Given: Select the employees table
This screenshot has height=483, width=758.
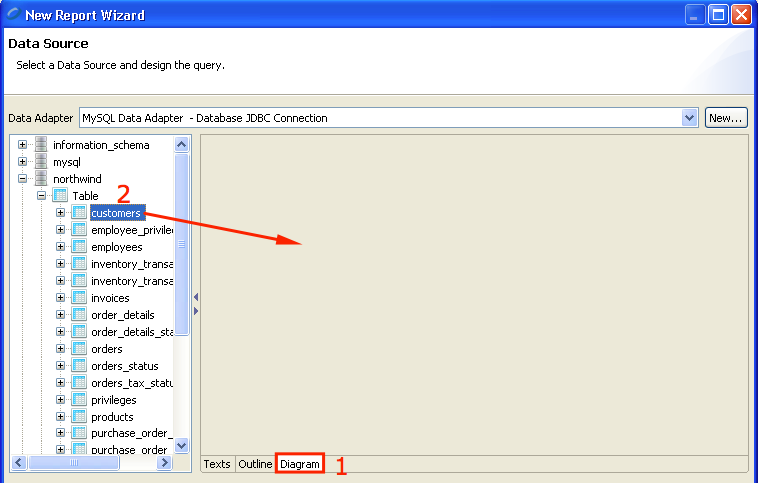Looking at the screenshot, I should [x=117, y=247].
